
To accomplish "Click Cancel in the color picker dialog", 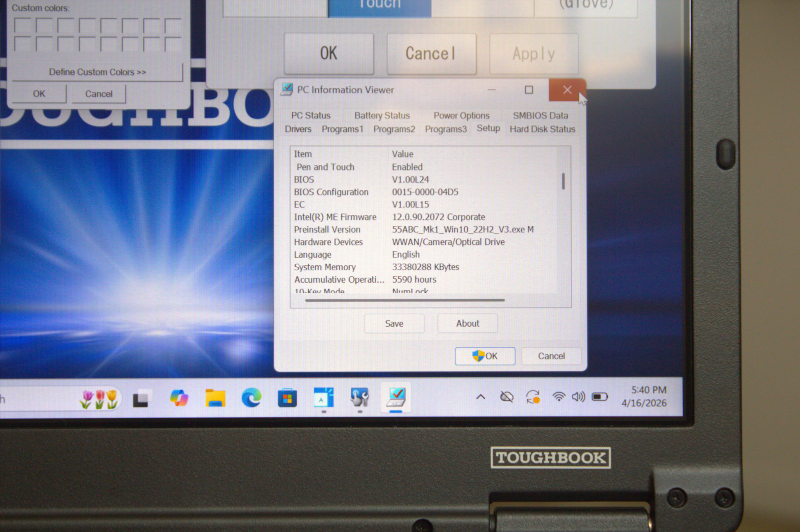I will coord(98,93).
